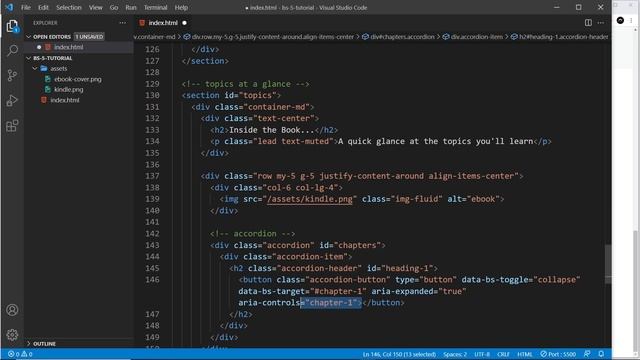640x360 pixels.
Task: Select ebook-cover.png file in explorer
Action: click(78, 79)
